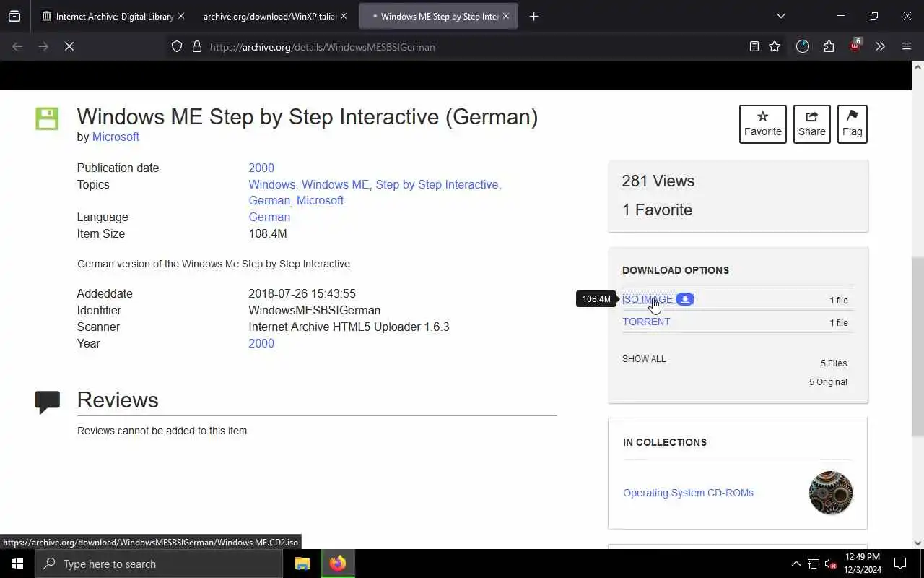Open the Microsoft topic link
The width and height of the screenshot is (924, 578).
(x=320, y=200)
